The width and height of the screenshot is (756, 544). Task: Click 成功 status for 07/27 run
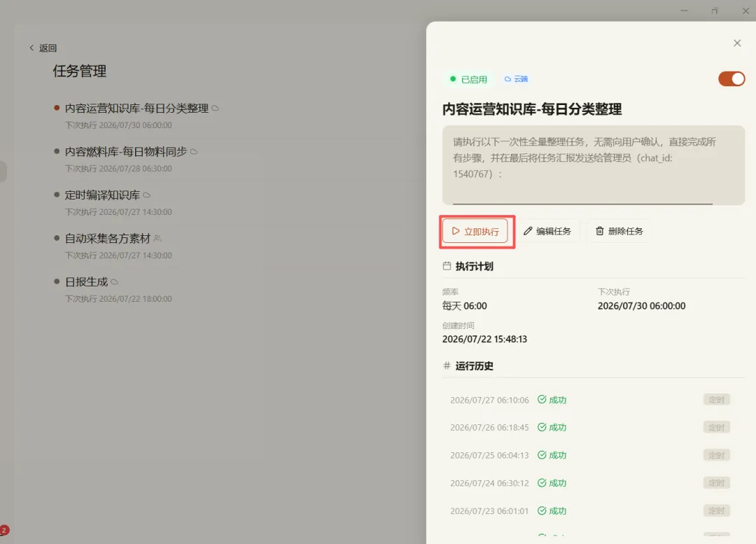pos(552,399)
